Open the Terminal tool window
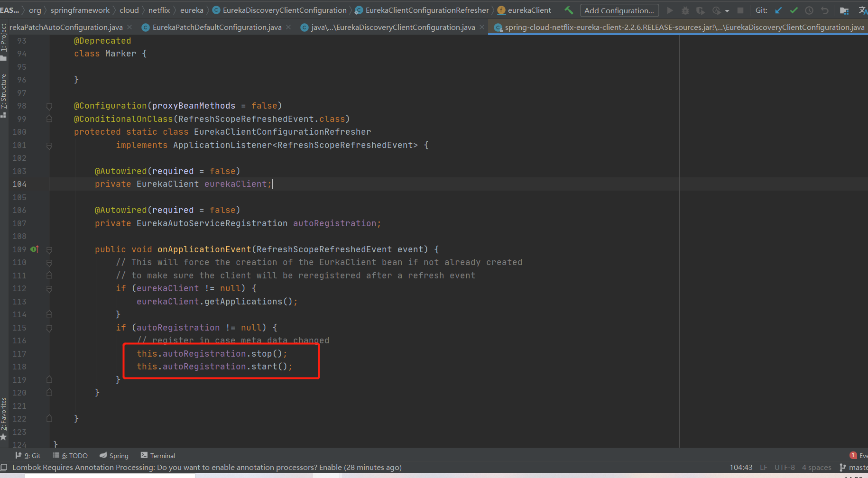868x478 pixels. [158, 456]
